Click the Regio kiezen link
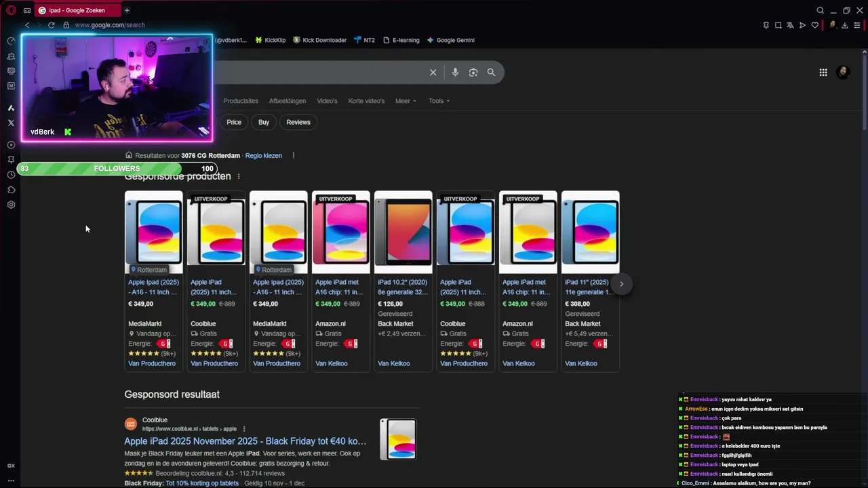 [264, 155]
